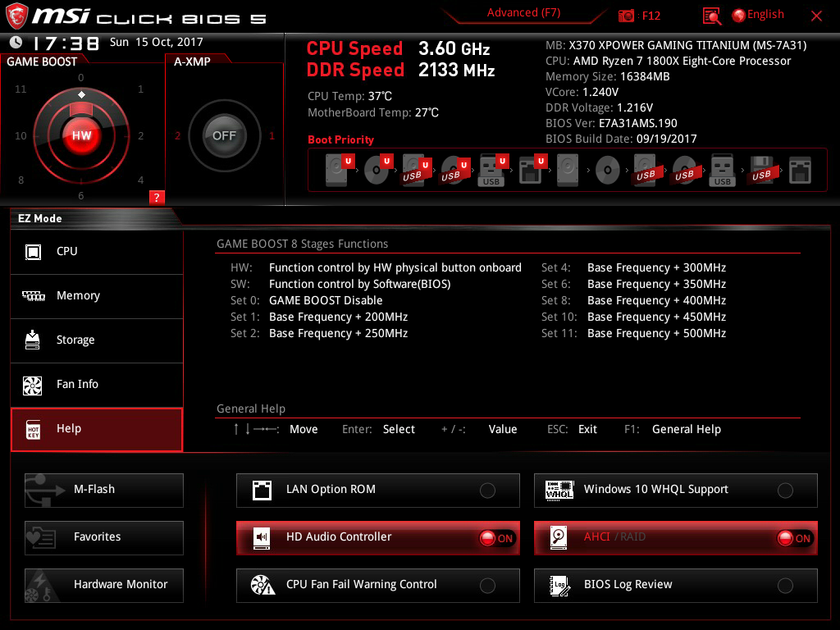Toggle the AHCI / RAID ON switch

click(x=794, y=538)
